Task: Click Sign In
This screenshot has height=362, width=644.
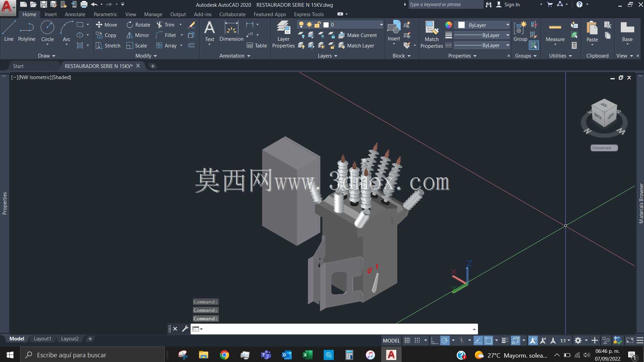Action: tap(508, 4)
